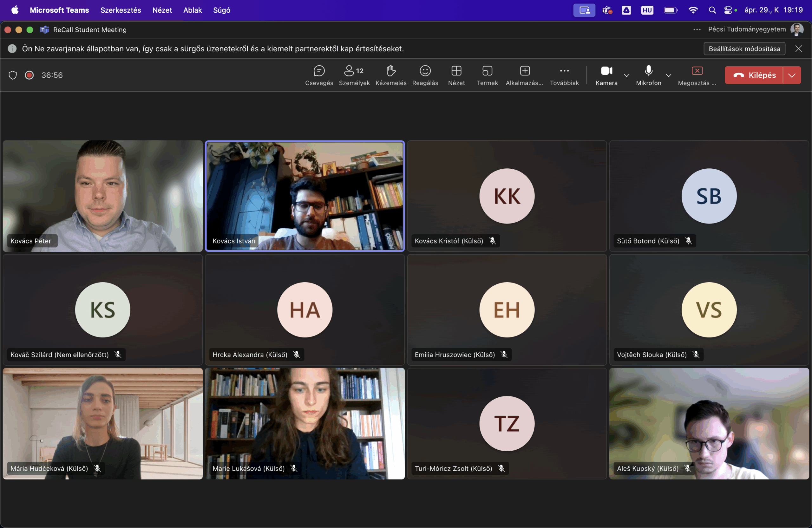Click the Teams logo in title bar
812x528 pixels.
(45, 30)
